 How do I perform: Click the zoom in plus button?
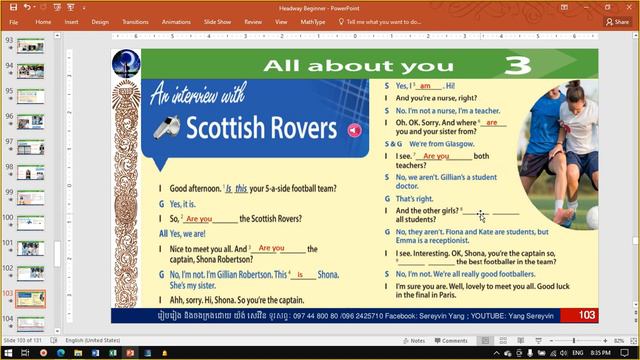click(605, 340)
